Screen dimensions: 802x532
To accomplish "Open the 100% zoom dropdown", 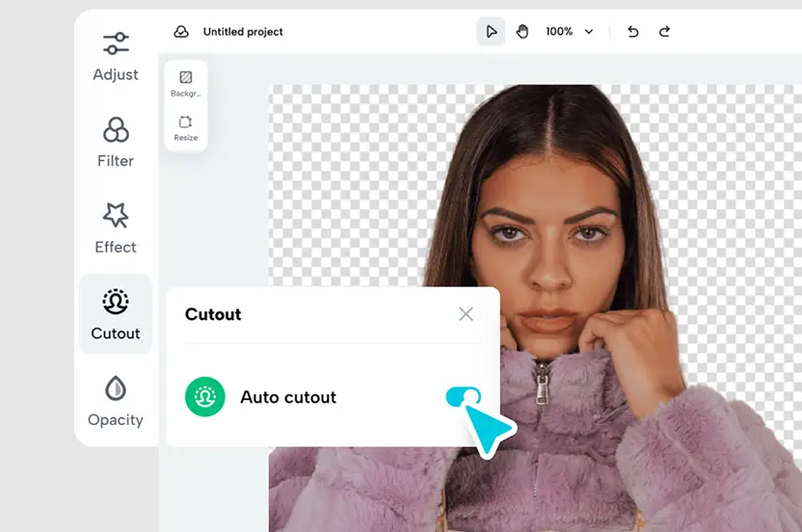I will coord(570,32).
